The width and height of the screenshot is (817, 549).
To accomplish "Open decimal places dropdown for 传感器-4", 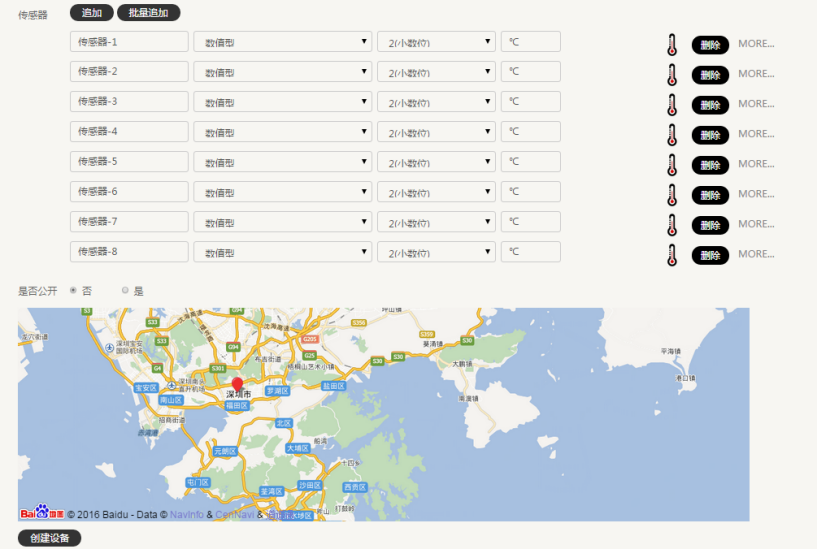I will [436, 132].
